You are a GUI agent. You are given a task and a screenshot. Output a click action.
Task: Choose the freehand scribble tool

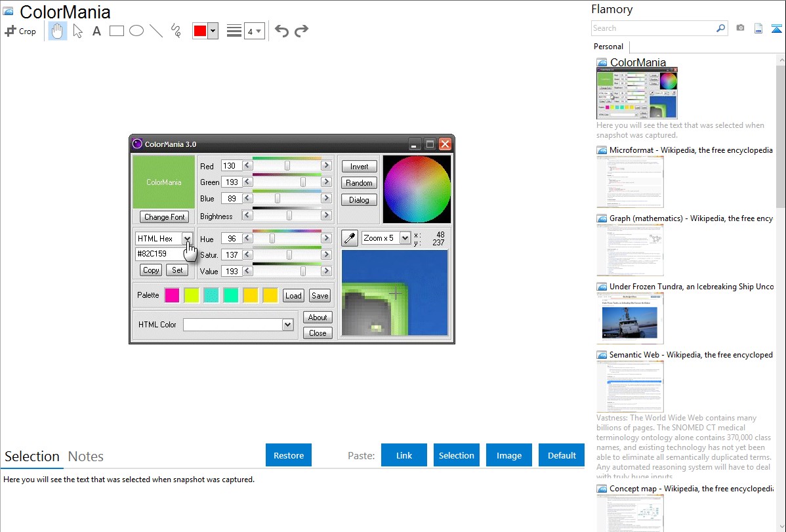pos(176,31)
